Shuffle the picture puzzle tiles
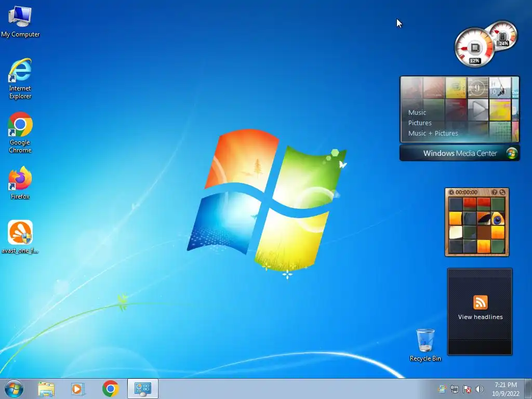Image resolution: width=532 pixels, height=399 pixels. [x=502, y=192]
